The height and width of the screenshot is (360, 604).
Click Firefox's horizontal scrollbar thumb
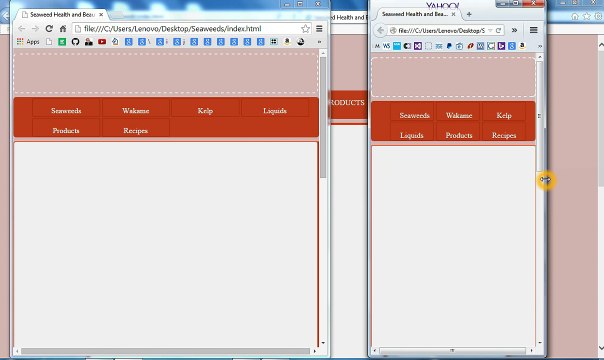coord(452,351)
